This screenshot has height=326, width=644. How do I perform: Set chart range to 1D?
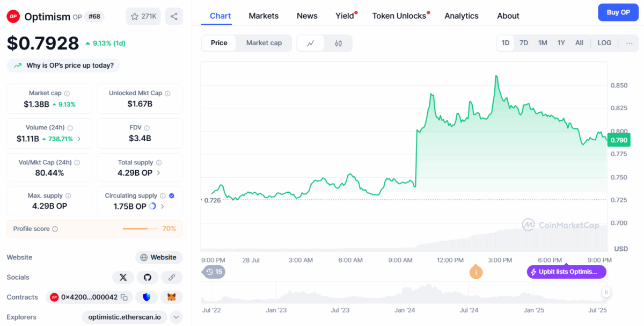tap(506, 43)
